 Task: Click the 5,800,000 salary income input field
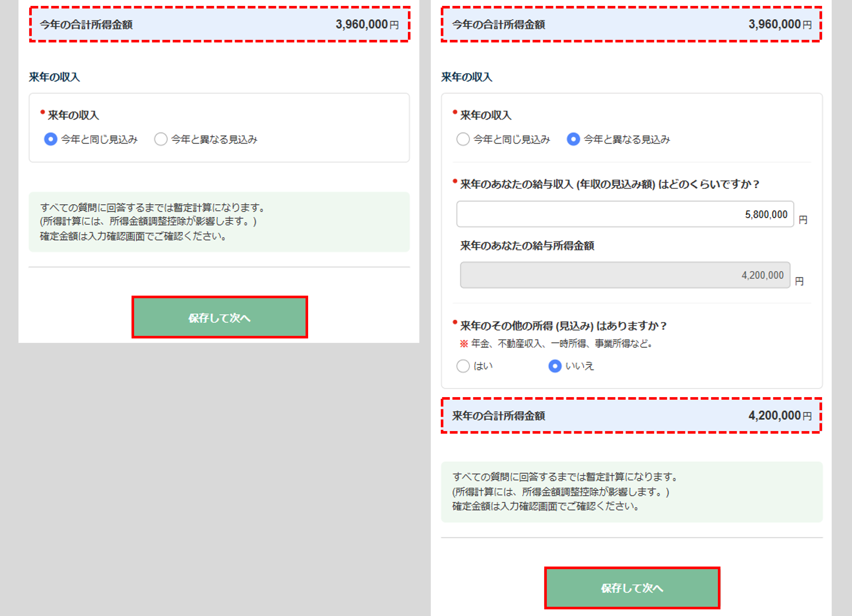pos(625,214)
